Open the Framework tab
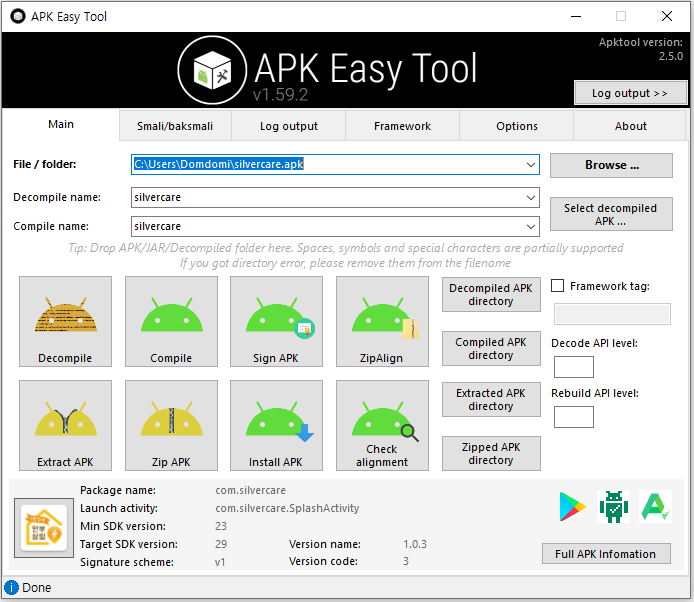 point(402,126)
